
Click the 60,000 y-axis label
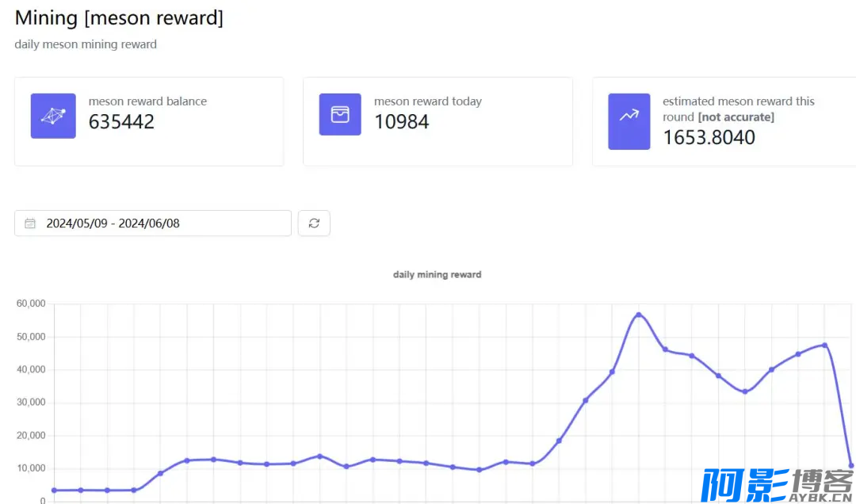pos(30,304)
